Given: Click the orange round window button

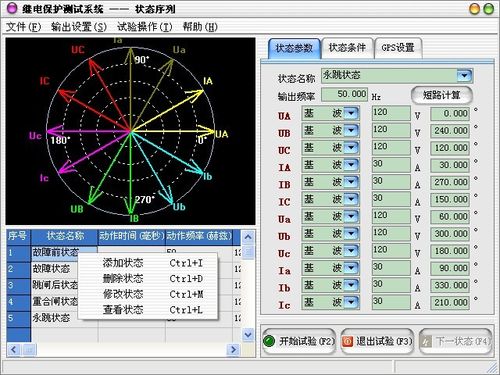Looking at the screenshot, I should pos(474,9).
